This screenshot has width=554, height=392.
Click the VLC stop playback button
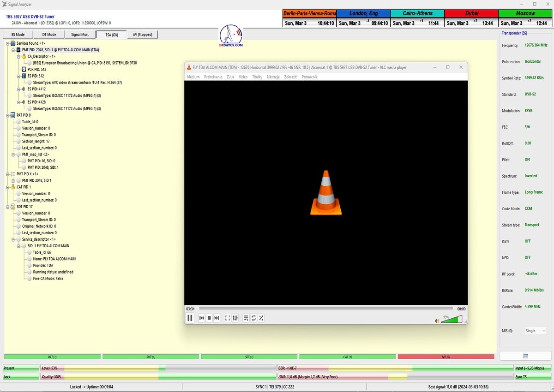click(209, 318)
